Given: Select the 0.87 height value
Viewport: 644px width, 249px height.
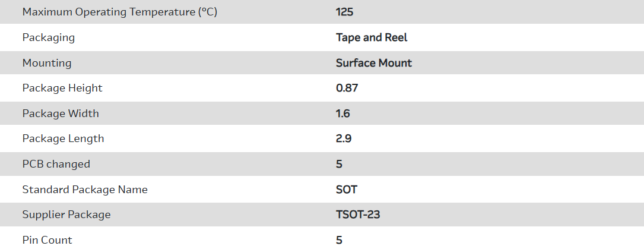Looking at the screenshot, I should point(347,88).
